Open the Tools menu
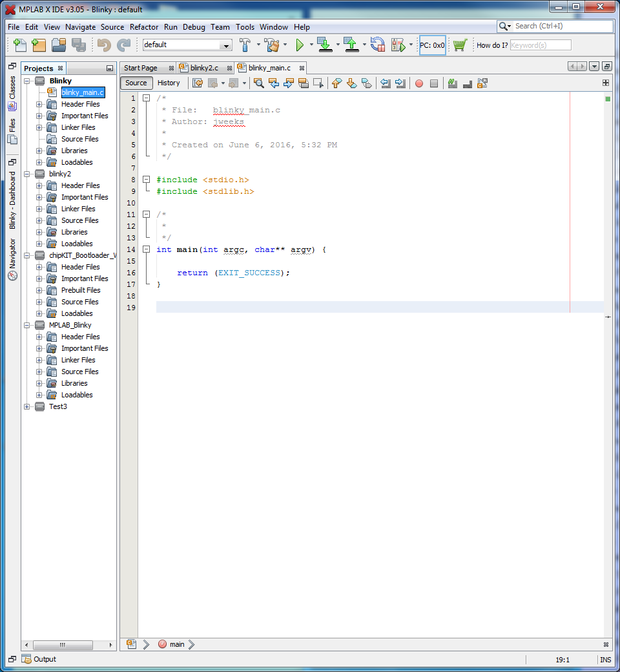This screenshot has height=672, width=620. 245,27
